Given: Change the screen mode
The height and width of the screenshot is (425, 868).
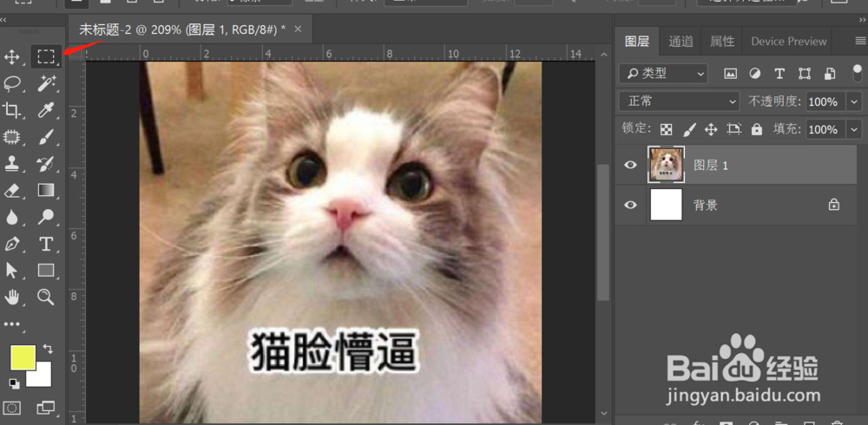Looking at the screenshot, I should tap(46, 408).
